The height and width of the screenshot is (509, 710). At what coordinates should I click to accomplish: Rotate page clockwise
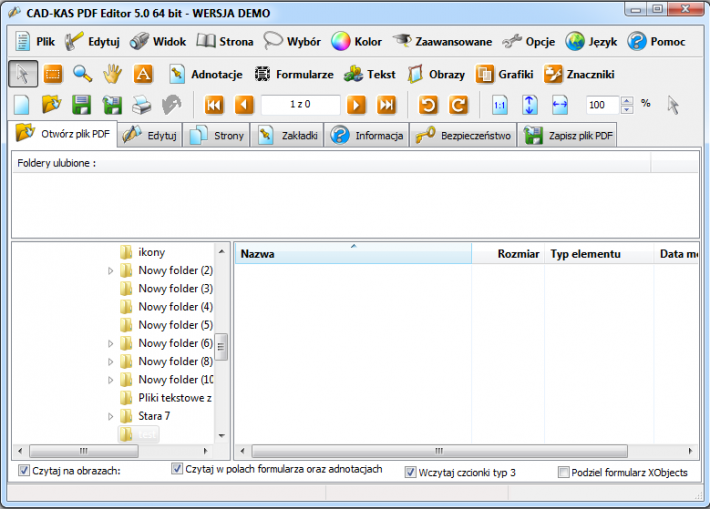pos(458,105)
